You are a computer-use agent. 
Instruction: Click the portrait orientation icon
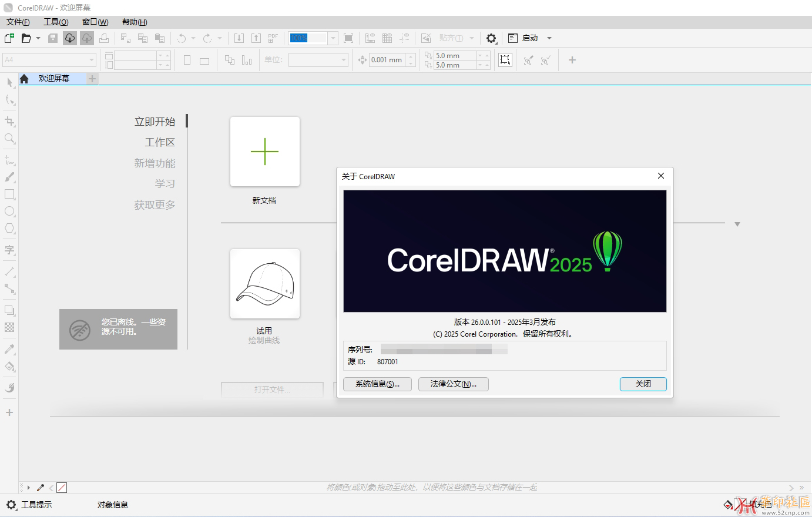[x=187, y=60]
